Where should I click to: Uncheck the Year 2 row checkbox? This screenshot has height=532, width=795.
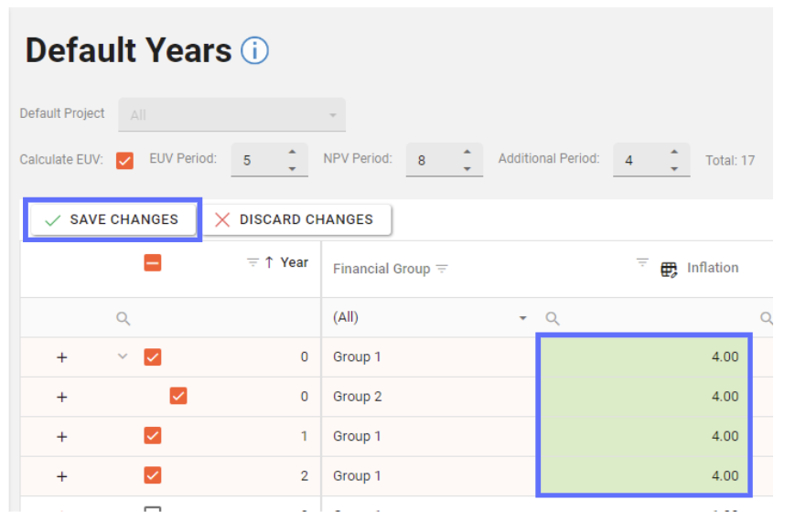[x=153, y=475]
